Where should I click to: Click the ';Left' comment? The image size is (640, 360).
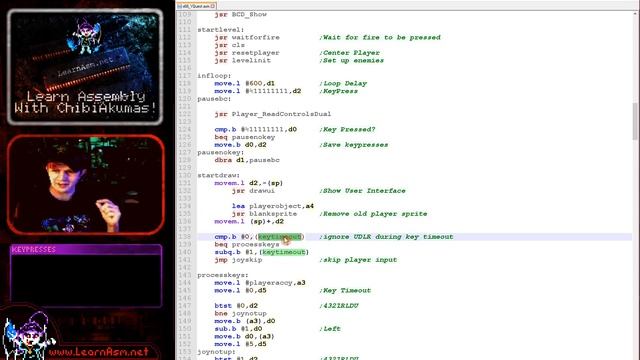click(x=330, y=329)
